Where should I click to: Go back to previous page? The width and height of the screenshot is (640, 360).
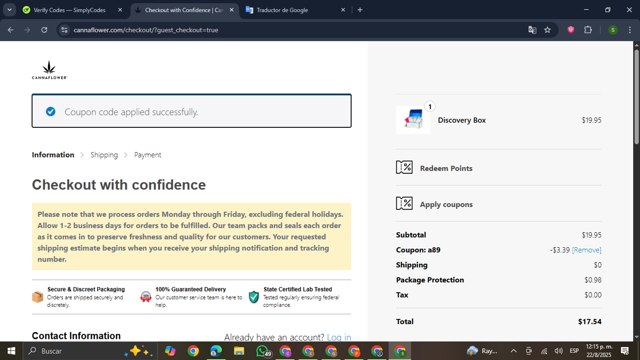pyautogui.click(x=11, y=30)
